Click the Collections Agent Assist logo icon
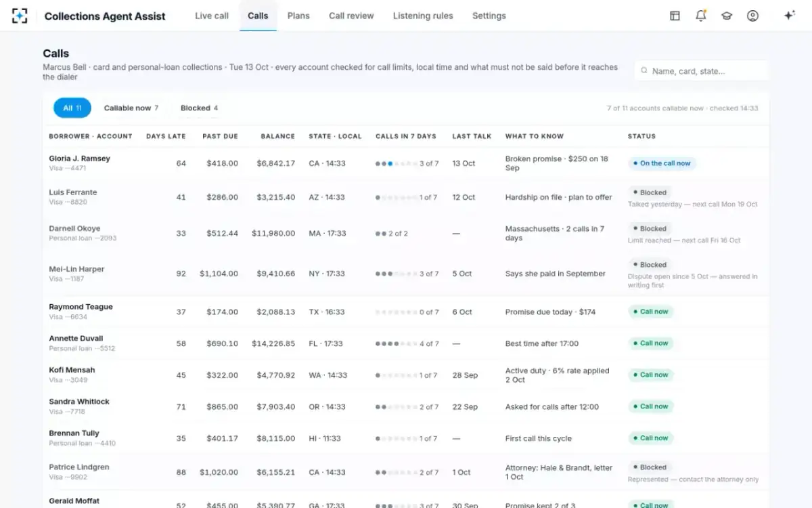 (20, 16)
